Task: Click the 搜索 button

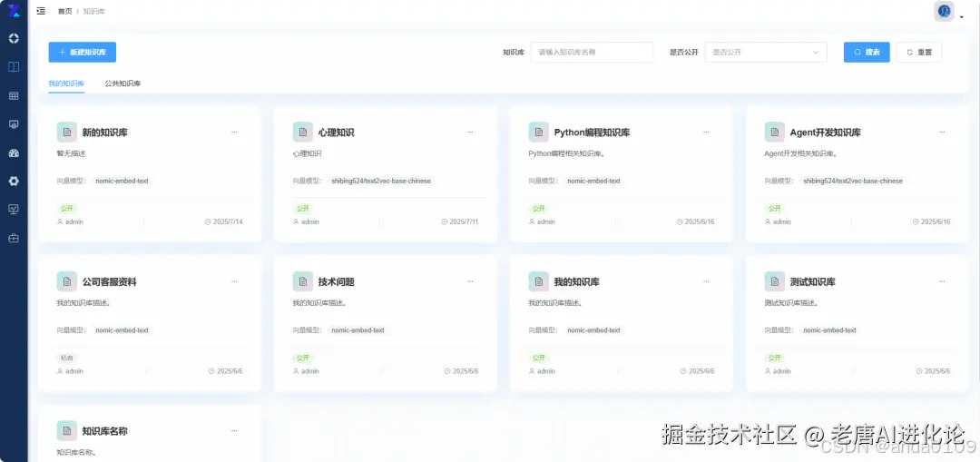Action: (867, 53)
